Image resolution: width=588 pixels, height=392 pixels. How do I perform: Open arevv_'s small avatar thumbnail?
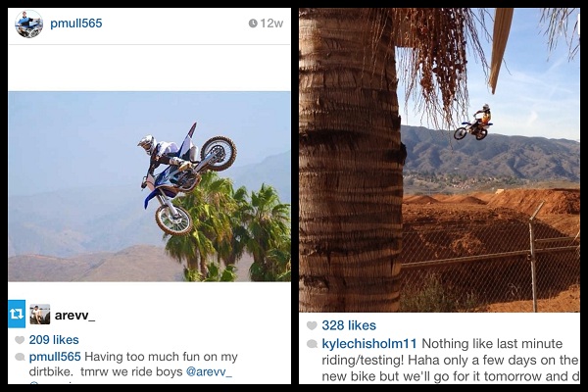[39, 314]
